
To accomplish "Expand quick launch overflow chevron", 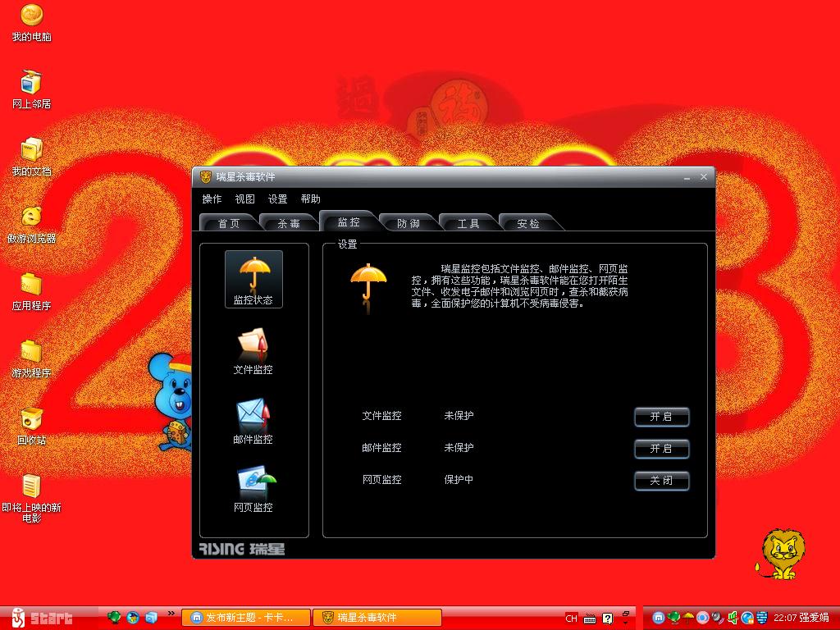I will click(x=171, y=614).
